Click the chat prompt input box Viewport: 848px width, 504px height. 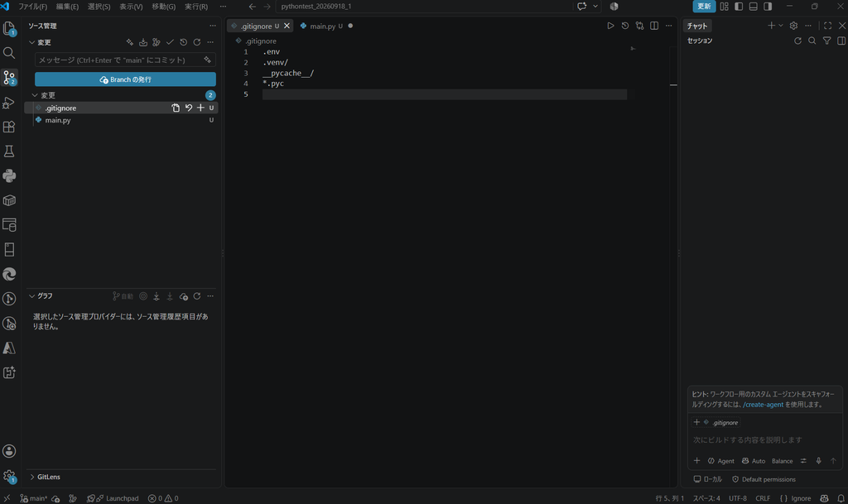click(764, 439)
